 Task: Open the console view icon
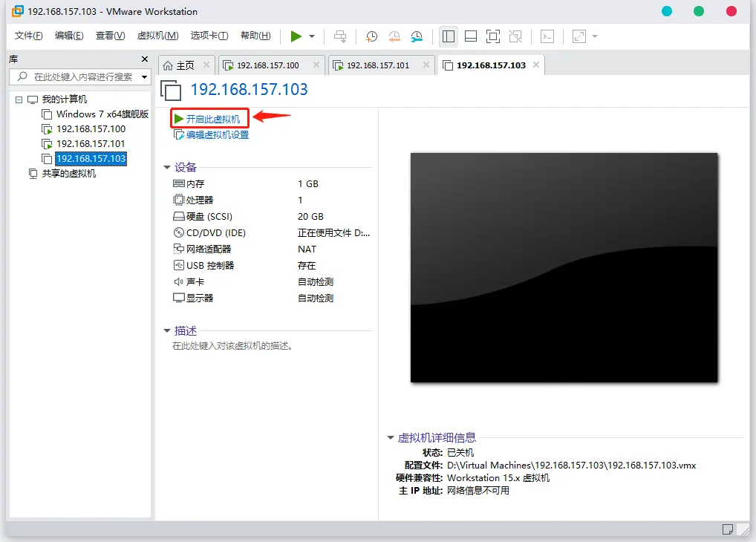547,36
